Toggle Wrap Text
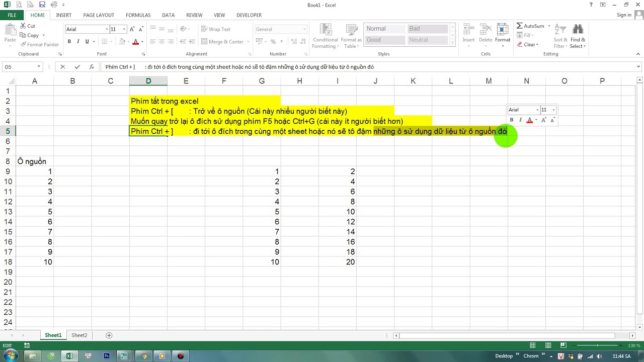Viewport: 644px width, 362px height. coord(215,29)
